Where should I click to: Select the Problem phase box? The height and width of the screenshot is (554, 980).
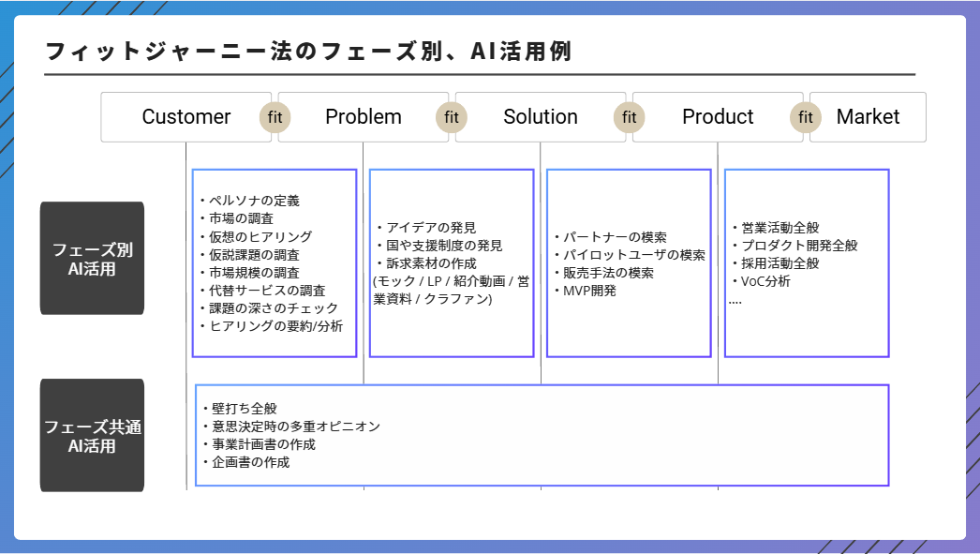(364, 117)
